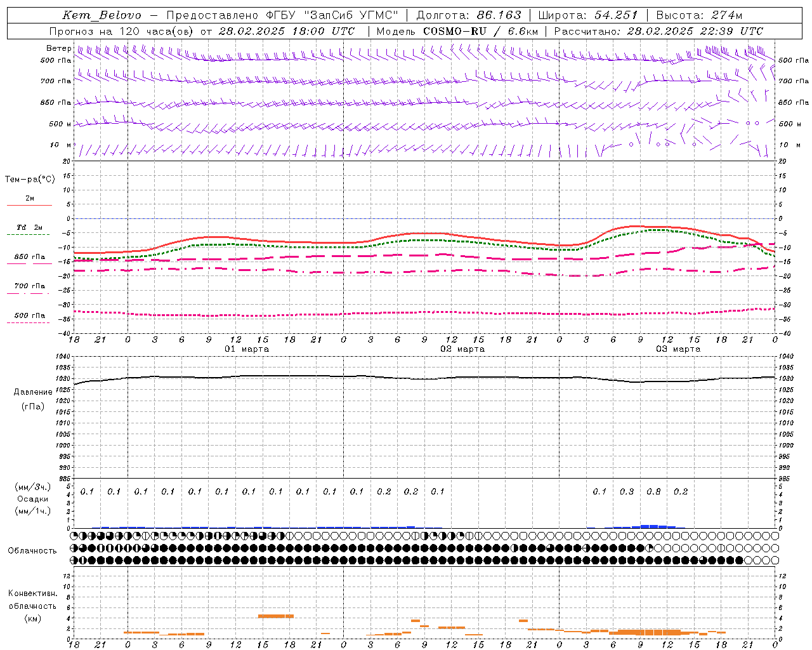812x650 pixels.
Task: Click the Td 2м legend entry
Action: point(29,227)
